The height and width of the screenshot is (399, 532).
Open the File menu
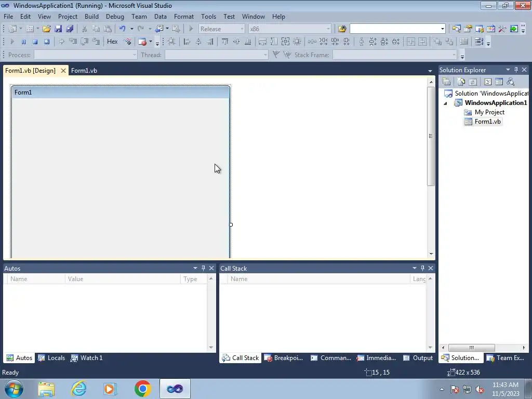(8, 16)
